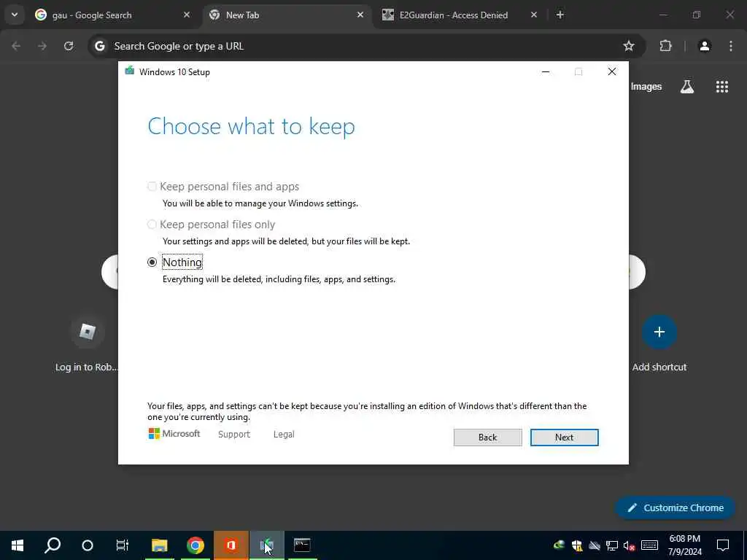Open Command Prompt from taskbar
The width and height of the screenshot is (747, 560).
point(302,545)
